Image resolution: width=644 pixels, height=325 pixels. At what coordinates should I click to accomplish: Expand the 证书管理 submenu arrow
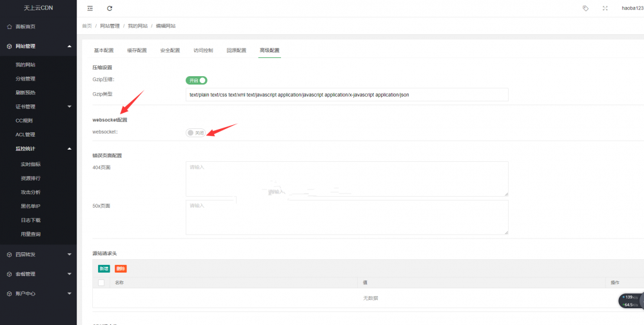70,106
